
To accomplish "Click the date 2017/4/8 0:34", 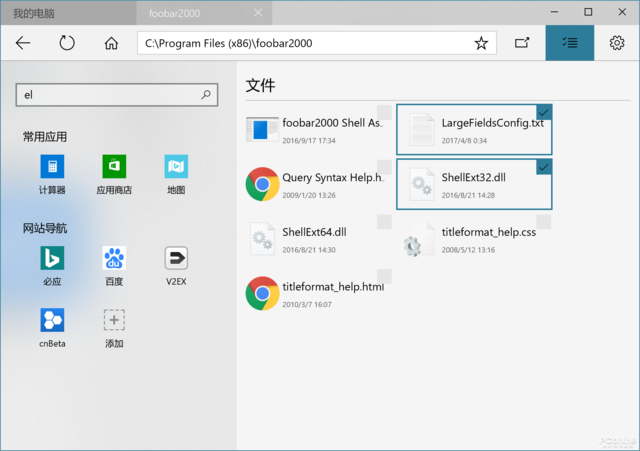I will tap(464, 140).
